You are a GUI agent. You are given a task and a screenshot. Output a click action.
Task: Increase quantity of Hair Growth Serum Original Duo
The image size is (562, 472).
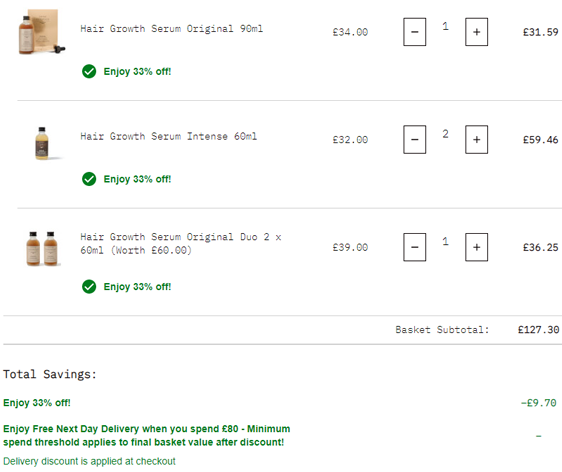point(476,247)
